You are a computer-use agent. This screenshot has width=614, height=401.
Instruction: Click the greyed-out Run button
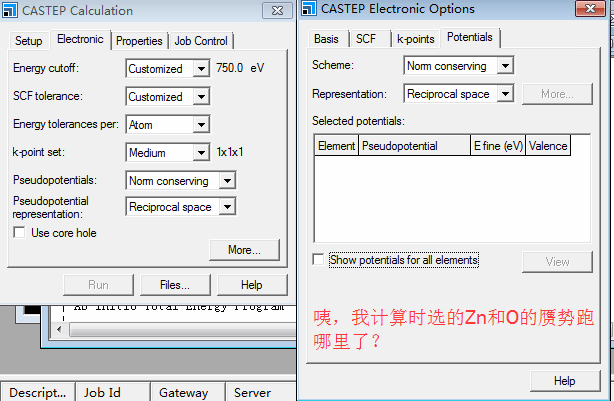[98, 285]
